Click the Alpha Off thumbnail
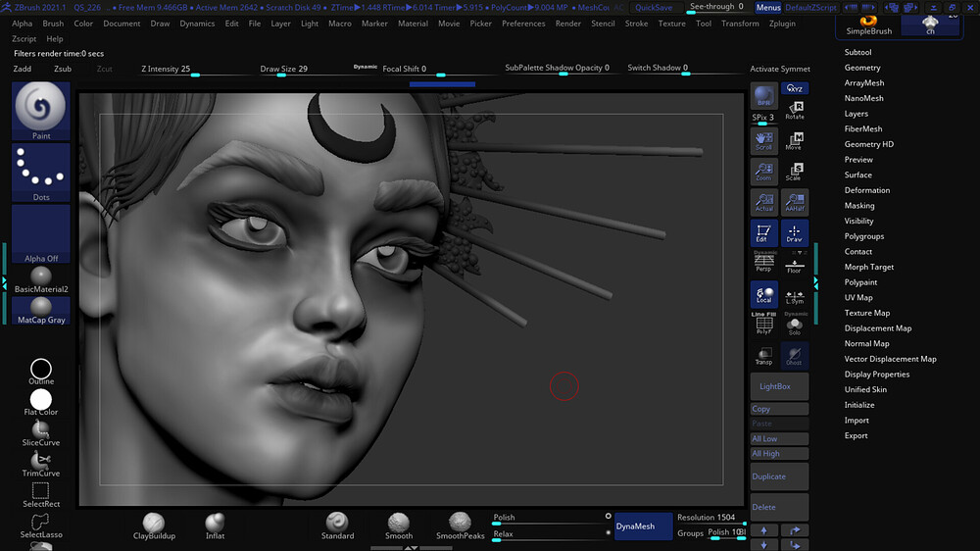 pos(41,233)
